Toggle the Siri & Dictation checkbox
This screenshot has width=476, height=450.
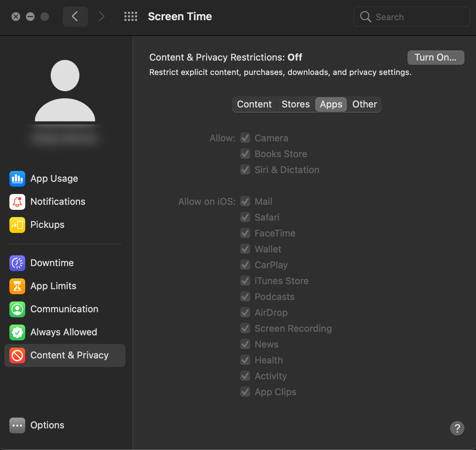click(245, 169)
